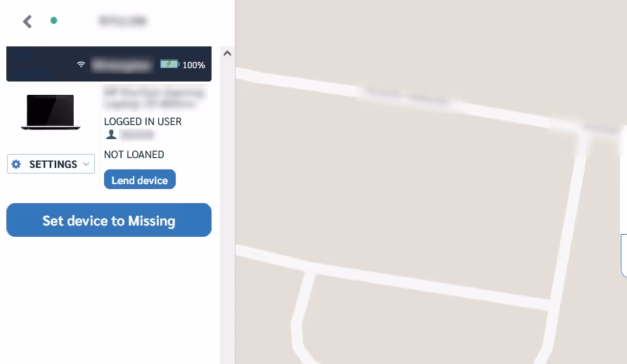Click the Wi-Fi signal icon
The width and height of the screenshot is (627, 364).
(81, 65)
